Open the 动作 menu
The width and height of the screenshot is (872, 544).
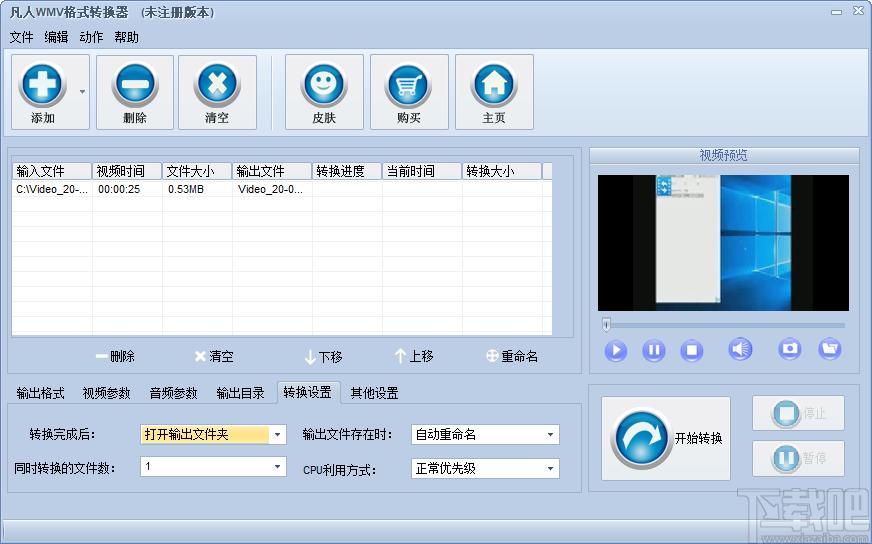pyautogui.click(x=91, y=37)
